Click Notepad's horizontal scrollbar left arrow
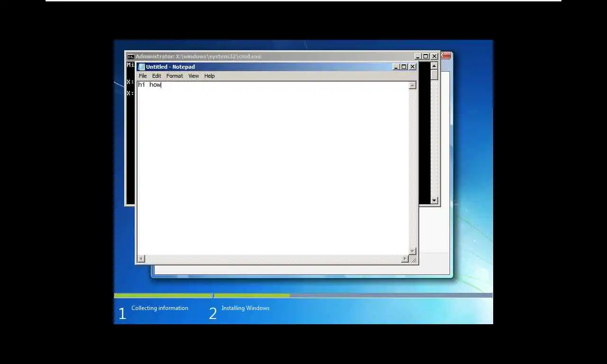 click(141, 259)
